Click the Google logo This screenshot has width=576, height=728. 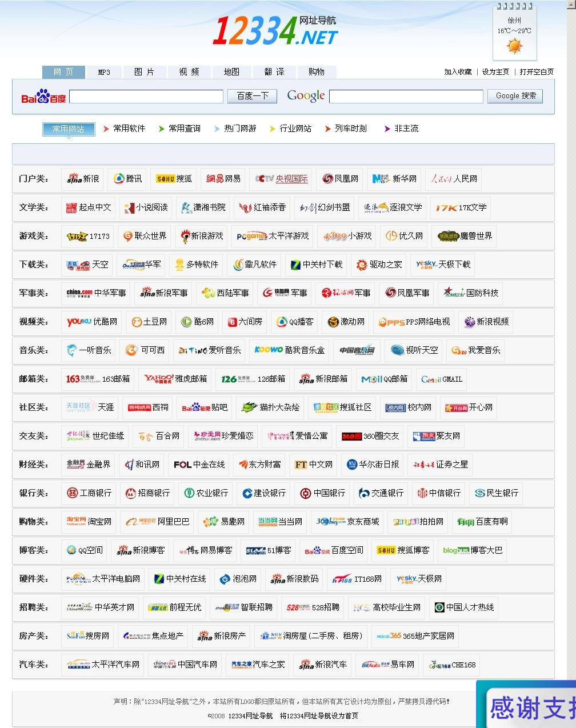(306, 95)
